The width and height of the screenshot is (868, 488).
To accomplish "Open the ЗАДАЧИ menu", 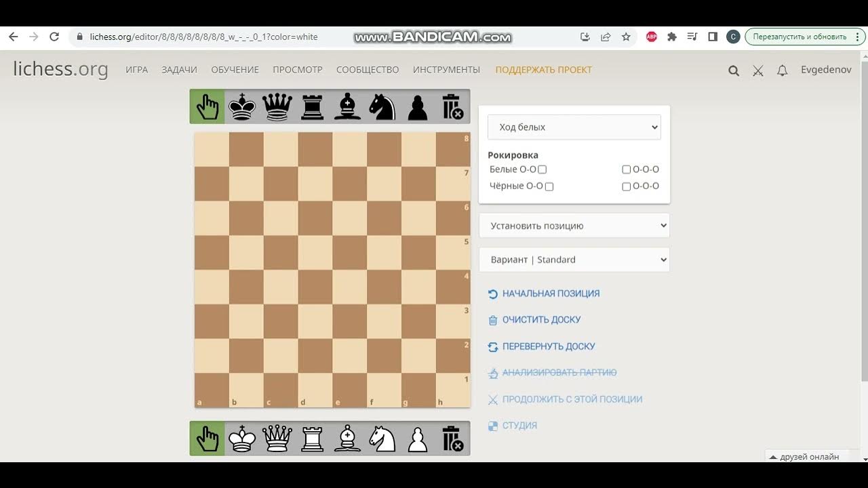I will (x=179, y=70).
